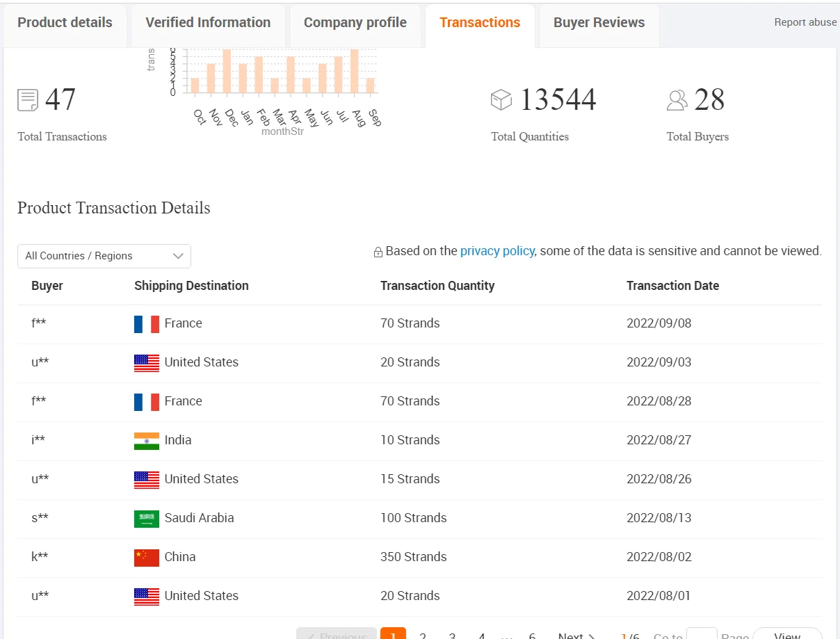Click the Total Buyers people icon

(x=677, y=100)
